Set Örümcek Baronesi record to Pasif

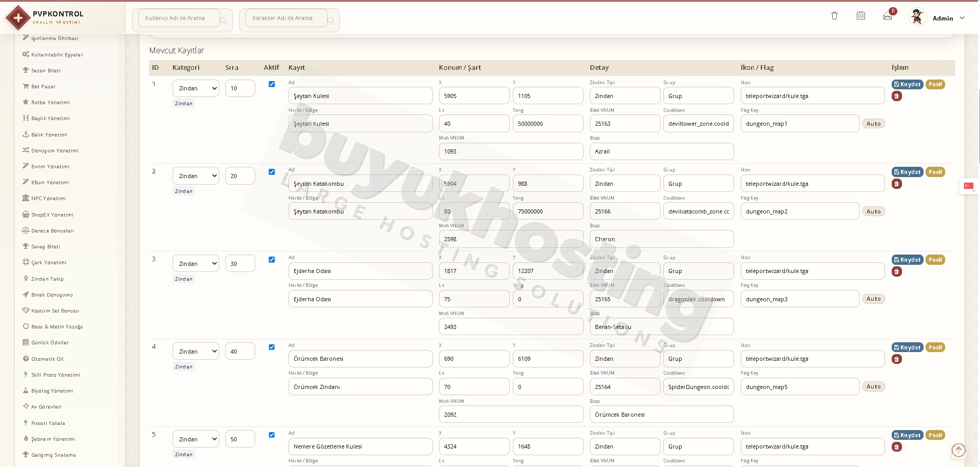[x=935, y=347]
